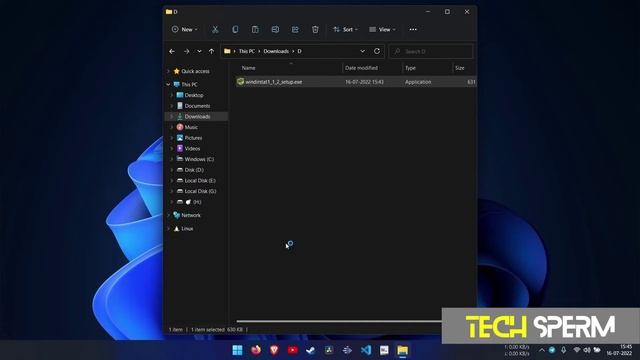Click the Wi-Fi icon in system tray
This screenshot has height=360, width=640.
(x=577, y=350)
